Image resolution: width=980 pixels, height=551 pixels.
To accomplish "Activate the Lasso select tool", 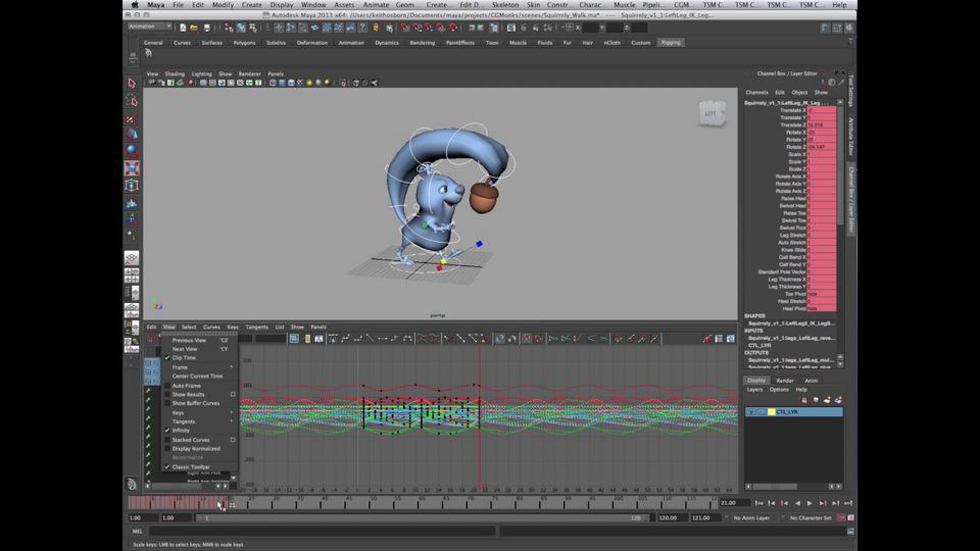I will pos(131,101).
